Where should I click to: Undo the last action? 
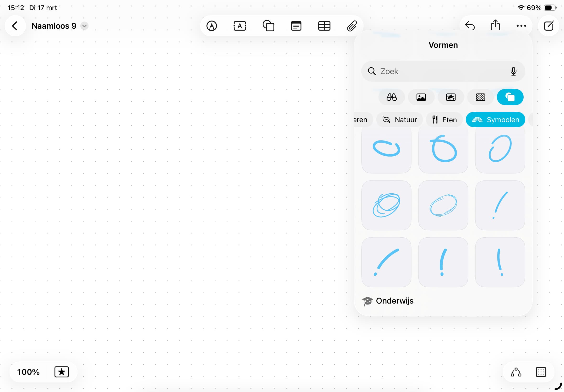tap(470, 26)
